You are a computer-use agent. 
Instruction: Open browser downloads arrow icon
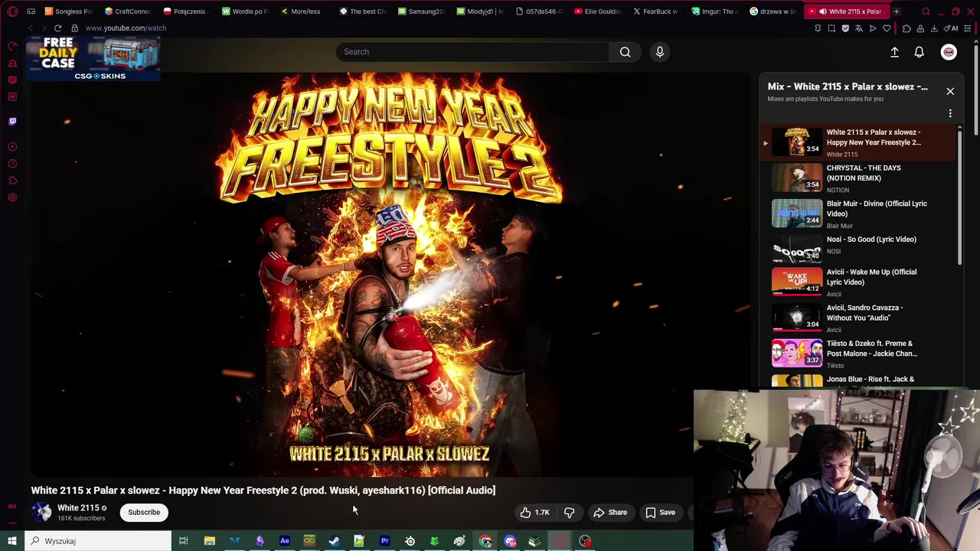tap(934, 28)
